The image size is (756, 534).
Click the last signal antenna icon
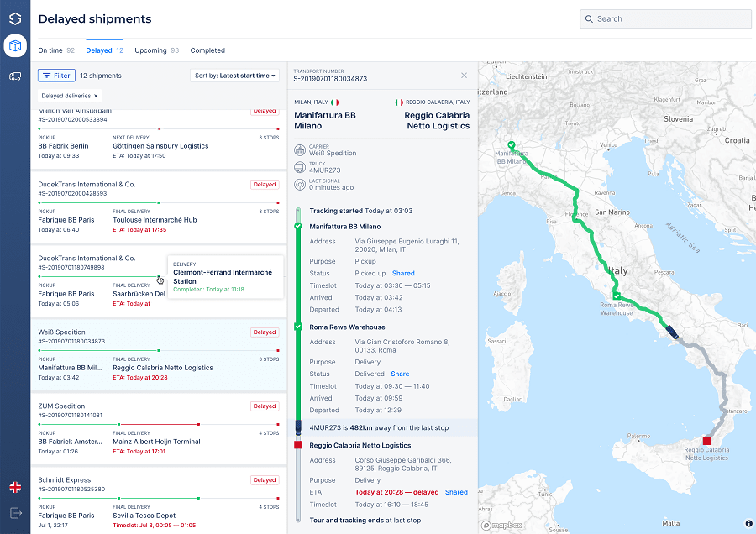pyautogui.click(x=298, y=184)
